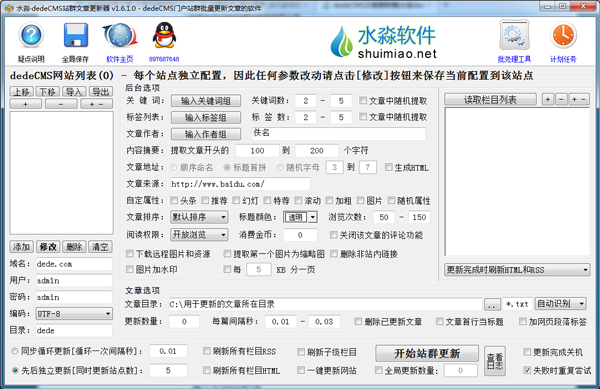Screen dimensions: 600x389
Task: Click the 全局保存 floppy disk icon
Action: coord(75,35)
